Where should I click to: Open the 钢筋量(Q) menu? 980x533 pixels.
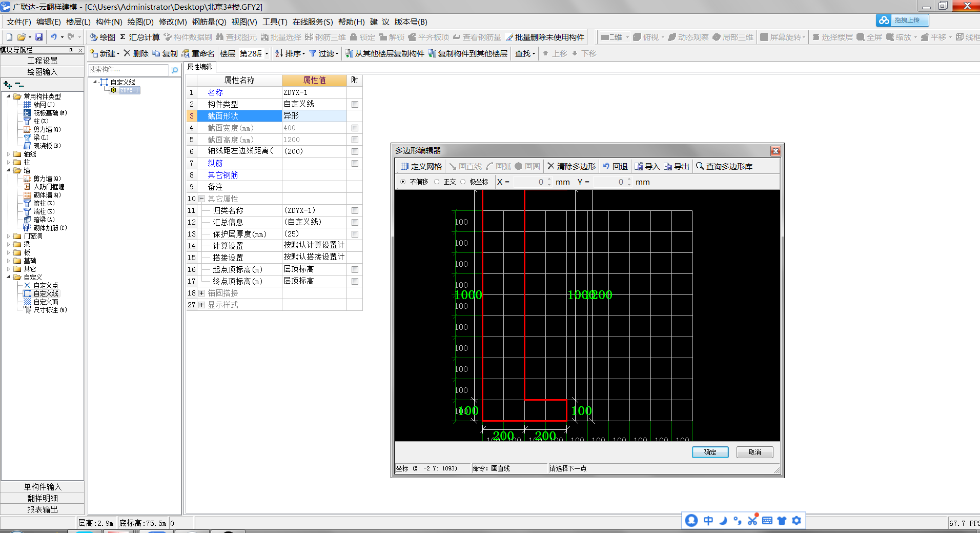[x=209, y=22]
